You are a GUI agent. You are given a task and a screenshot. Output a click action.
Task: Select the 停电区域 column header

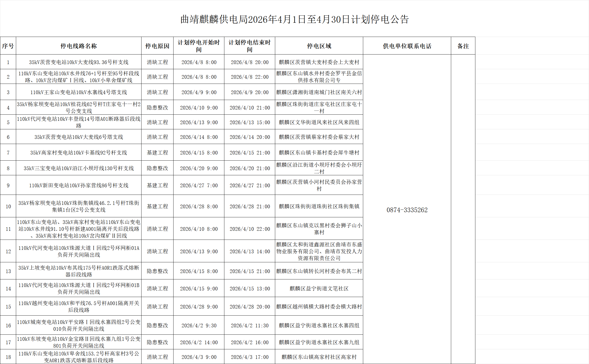[319, 46]
